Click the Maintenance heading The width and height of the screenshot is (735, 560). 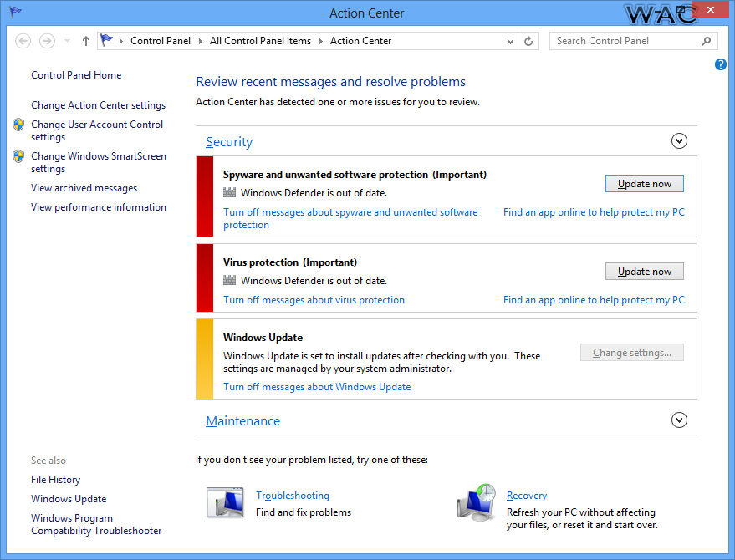click(242, 420)
